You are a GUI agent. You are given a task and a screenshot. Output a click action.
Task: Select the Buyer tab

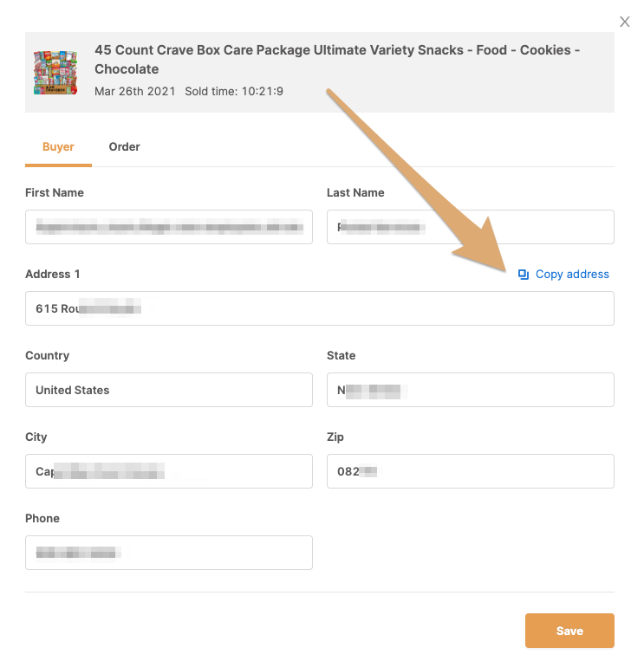coord(58,146)
